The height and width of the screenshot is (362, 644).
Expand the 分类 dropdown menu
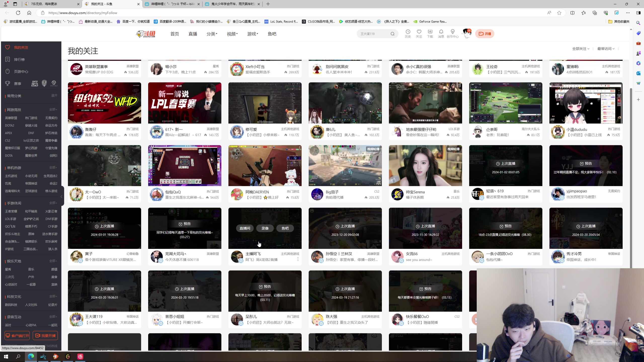click(212, 34)
